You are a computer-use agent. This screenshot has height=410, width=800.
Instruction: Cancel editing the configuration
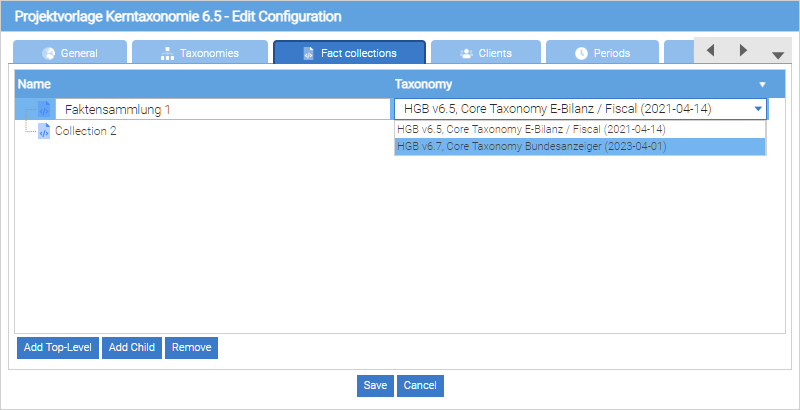420,385
